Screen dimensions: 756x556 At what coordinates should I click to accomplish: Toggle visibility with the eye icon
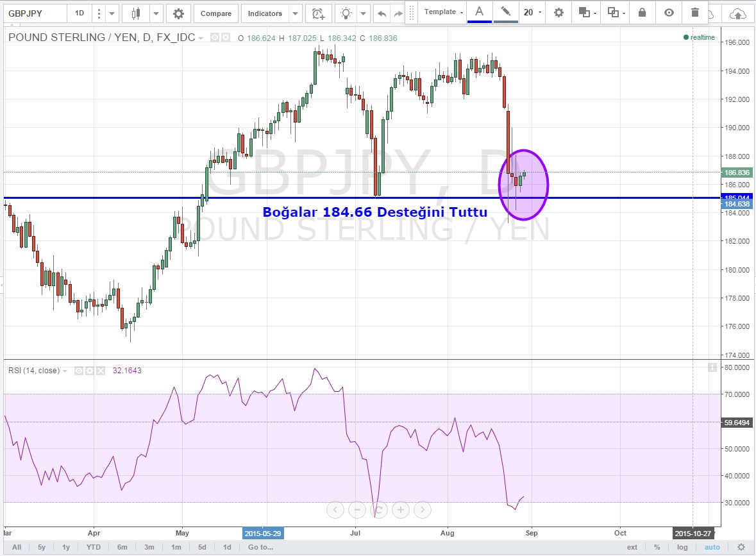point(669,12)
